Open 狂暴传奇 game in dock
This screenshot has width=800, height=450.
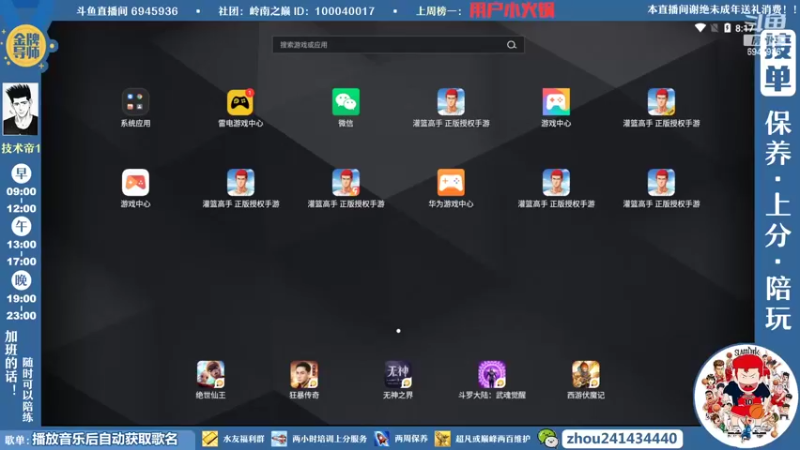pos(304,374)
